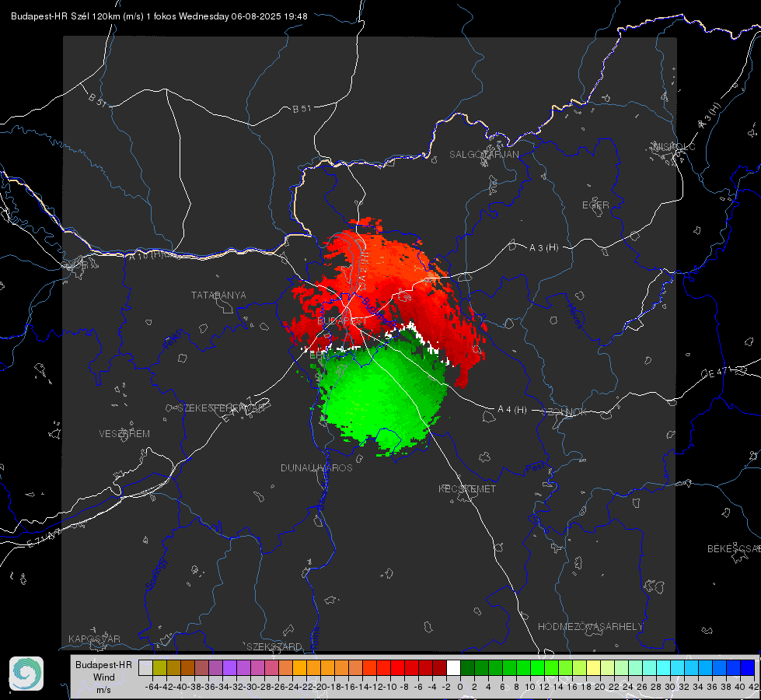The height and width of the screenshot is (700, 761).
Task: Click the DUNAÚJVÁROS city label
Action: click(316, 467)
